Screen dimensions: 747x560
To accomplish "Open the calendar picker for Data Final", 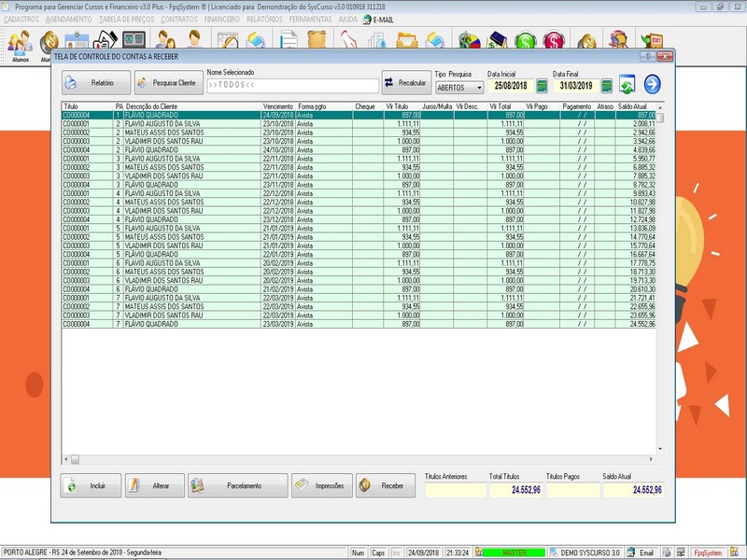I will click(607, 87).
